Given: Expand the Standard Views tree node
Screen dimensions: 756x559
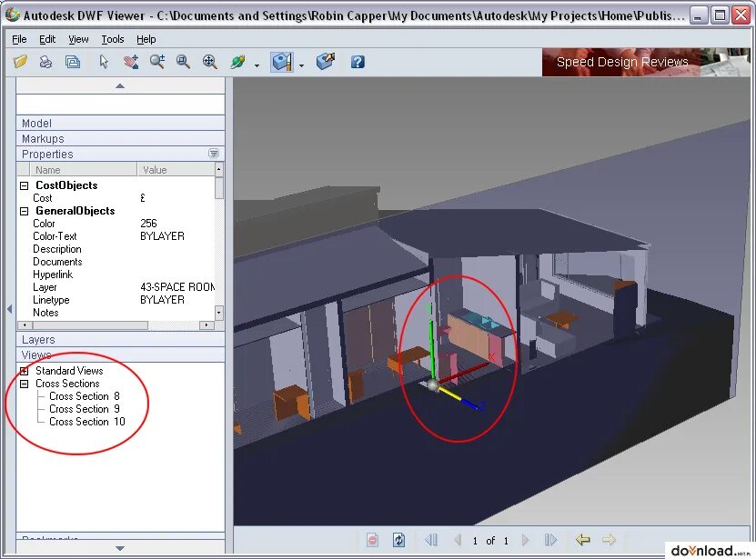Looking at the screenshot, I should point(24,371).
